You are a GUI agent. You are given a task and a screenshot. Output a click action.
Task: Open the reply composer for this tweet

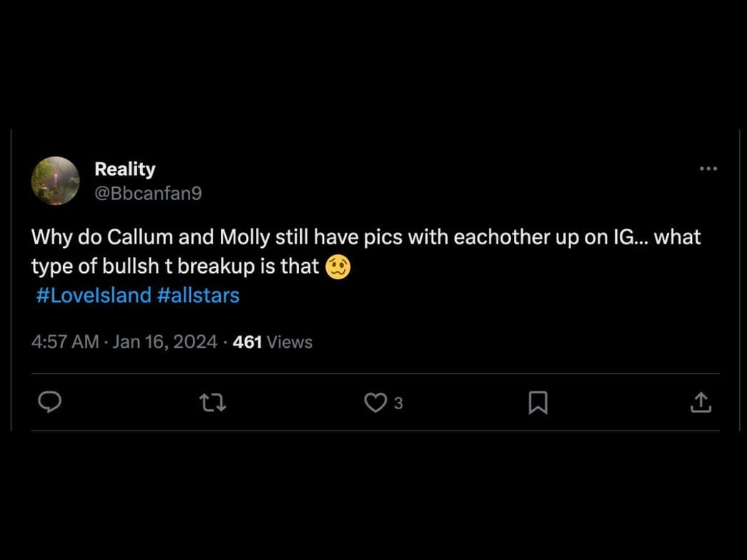pos(50,403)
